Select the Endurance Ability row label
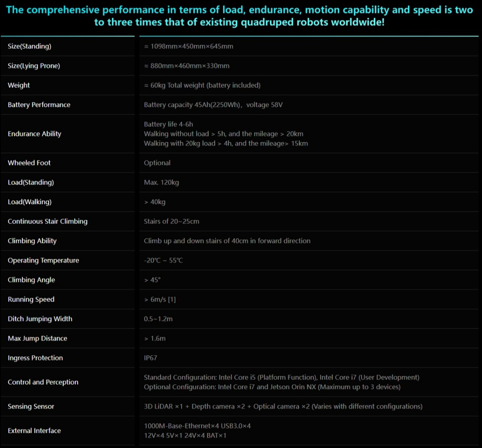Screen dimensions: 482x448 35,134
